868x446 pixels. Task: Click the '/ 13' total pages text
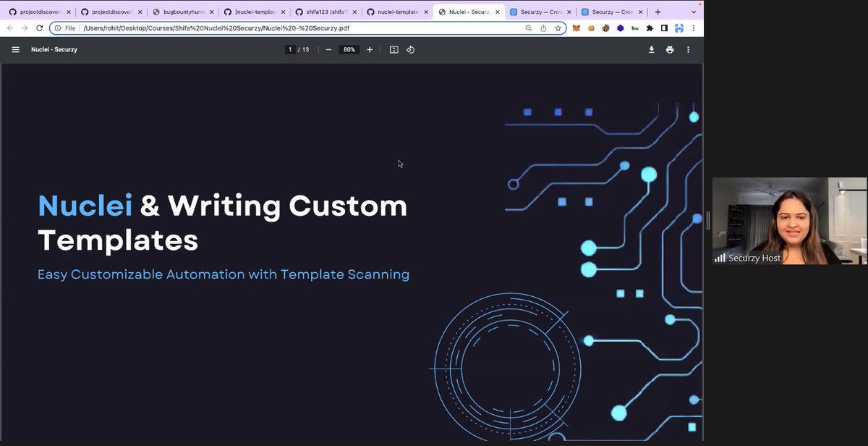pos(304,49)
